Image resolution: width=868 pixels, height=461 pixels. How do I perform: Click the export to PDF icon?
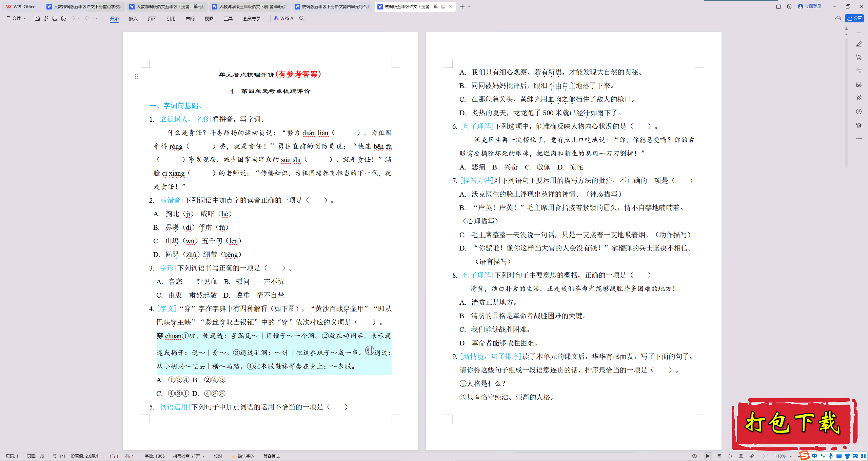(x=46, y=18)
